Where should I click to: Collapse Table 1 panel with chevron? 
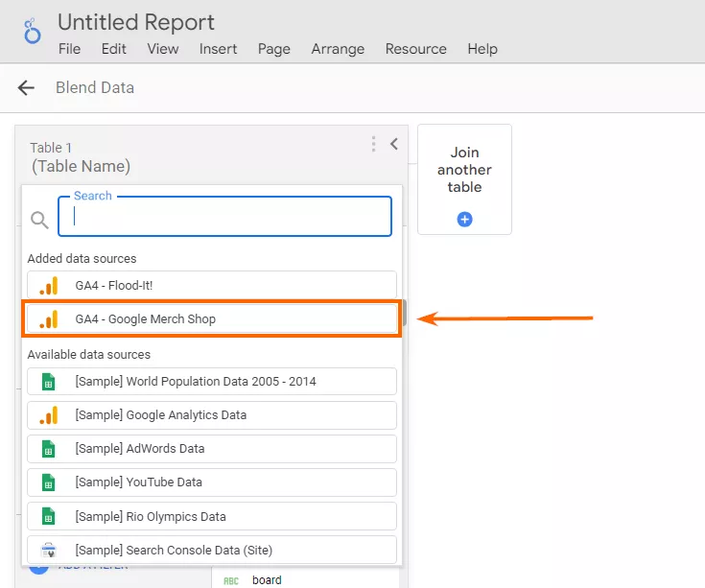[394, 144]
